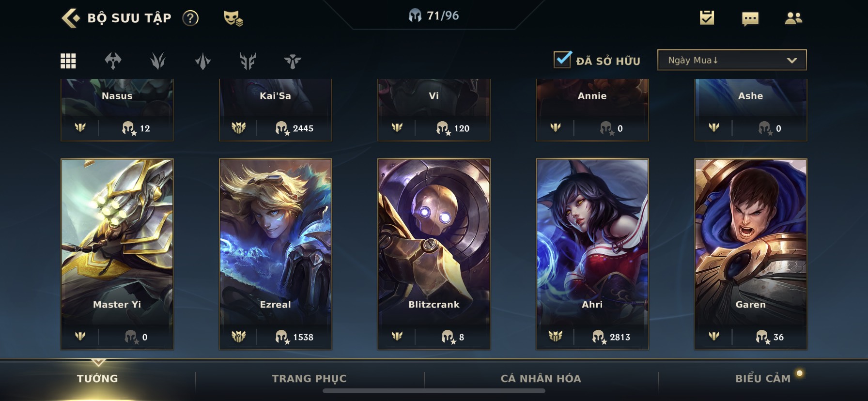Select the second role filter icon
Screen dimensions: 868x401
158,61
